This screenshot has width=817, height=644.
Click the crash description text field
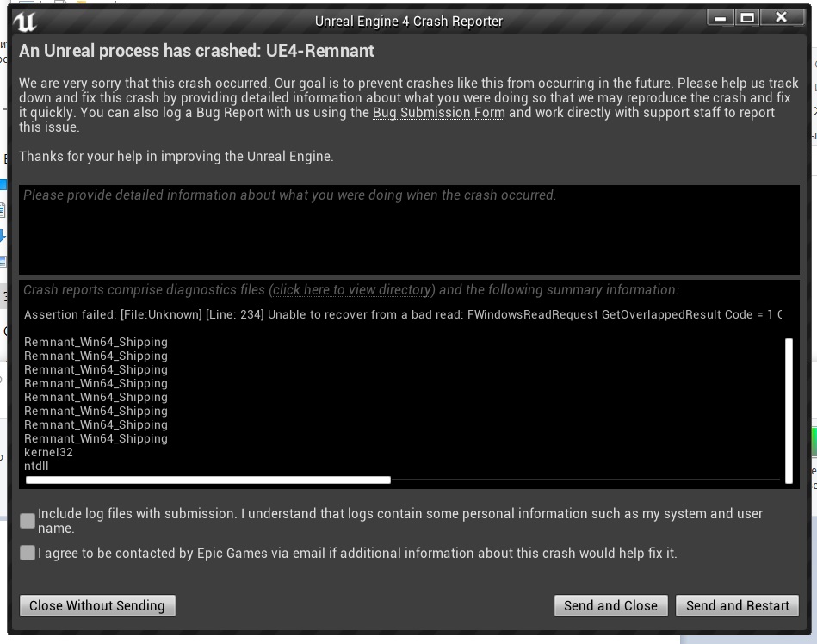409,230
